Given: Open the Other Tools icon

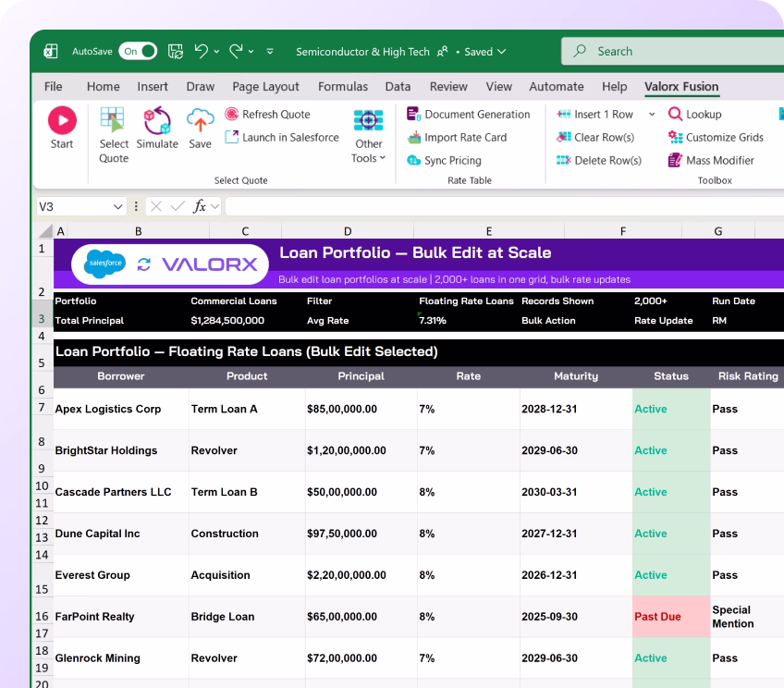Looking at the screenshot, I should 369,120.
